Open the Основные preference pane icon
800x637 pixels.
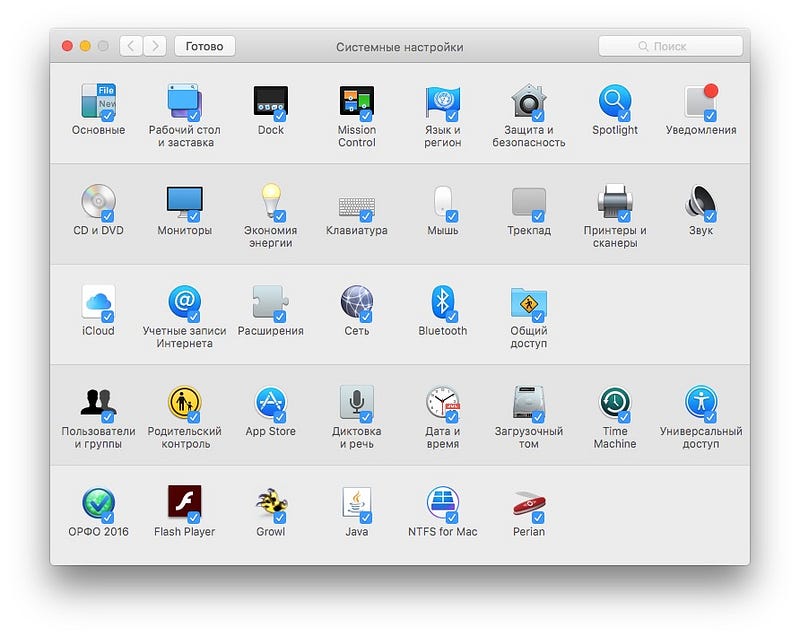[98, 101]
